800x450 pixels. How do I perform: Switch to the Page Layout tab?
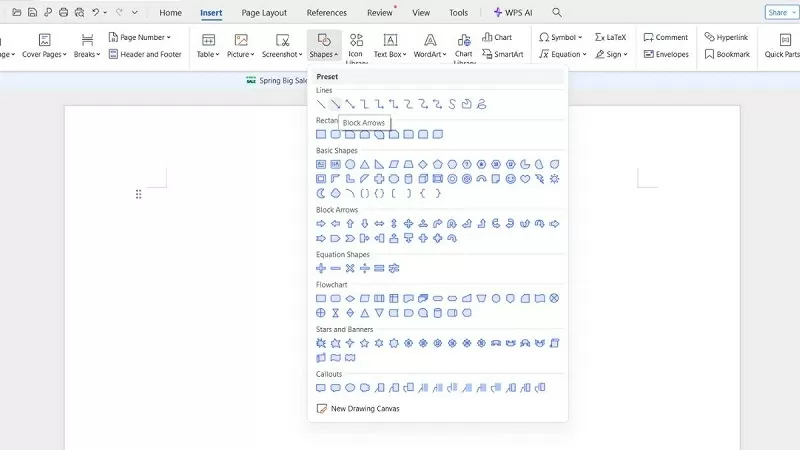(264, 13)
